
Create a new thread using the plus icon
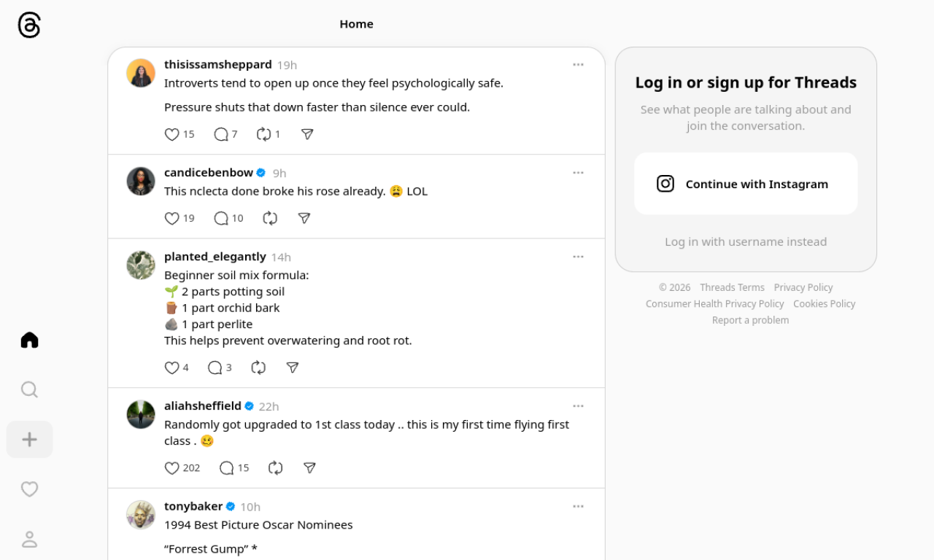[29, 439]
